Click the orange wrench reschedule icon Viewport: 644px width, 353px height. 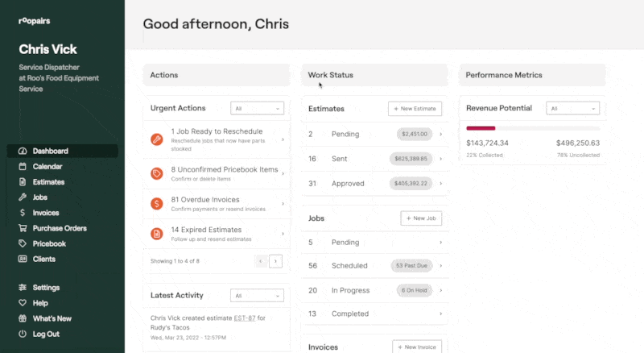(x=157, y=139)
